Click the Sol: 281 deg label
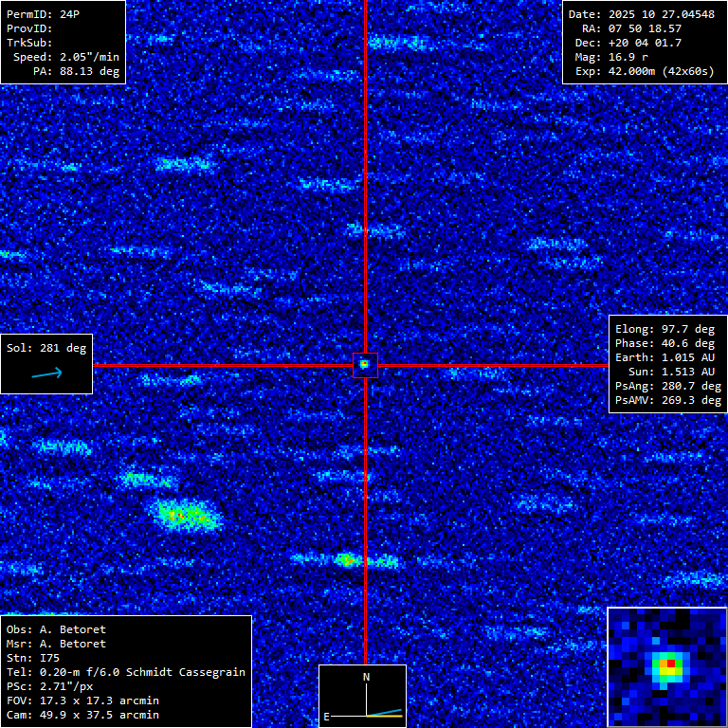The image size is (728, 728). pos(46,348)
